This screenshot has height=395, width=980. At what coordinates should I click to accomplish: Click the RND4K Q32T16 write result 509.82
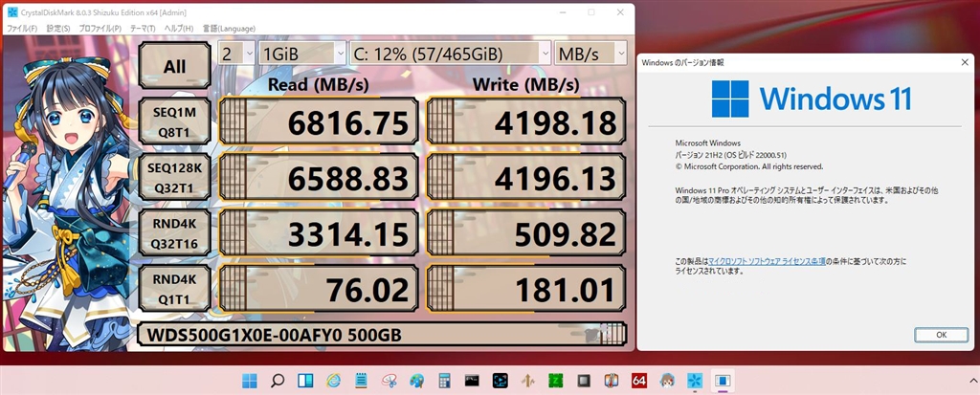click(x=526, y=233)
